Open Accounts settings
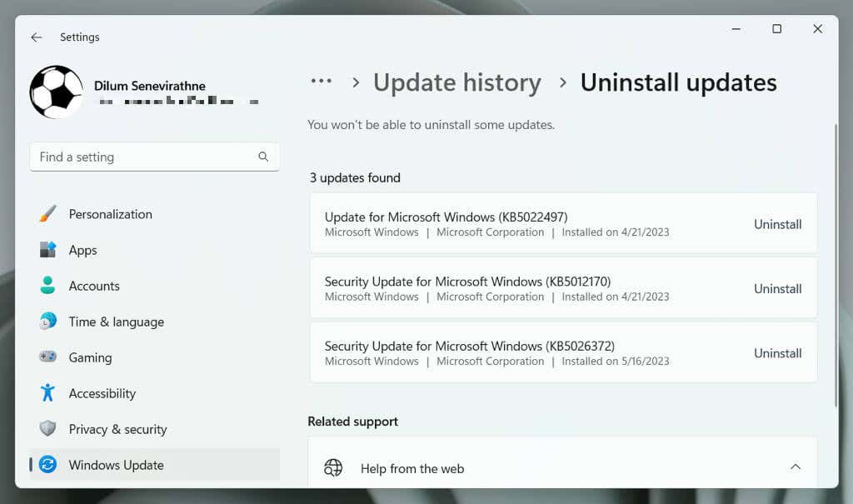Viewport: 853px width, 504px height. (93, 286)
